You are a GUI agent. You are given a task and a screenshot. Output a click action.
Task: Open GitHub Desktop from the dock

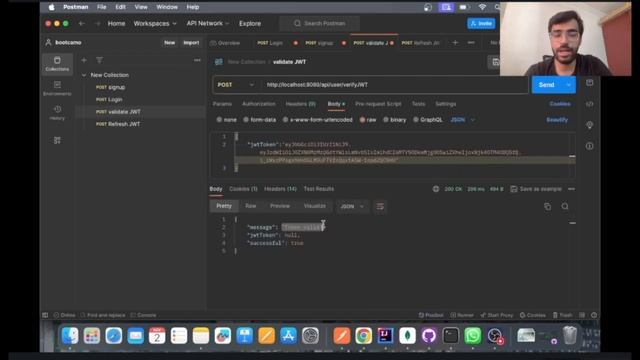[x=429, y=336]
